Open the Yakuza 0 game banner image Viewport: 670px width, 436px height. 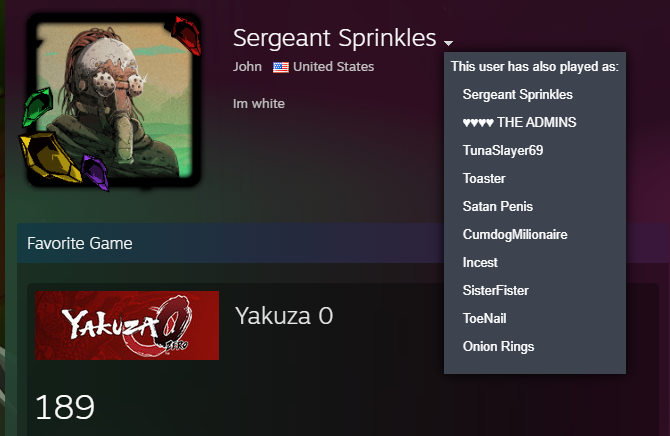click(x=127, y=325)
